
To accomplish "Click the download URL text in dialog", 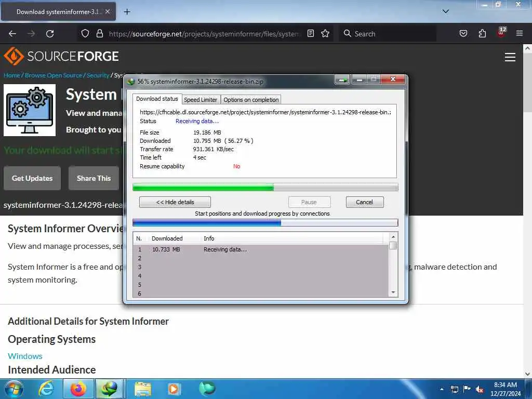I will point(265,112).
